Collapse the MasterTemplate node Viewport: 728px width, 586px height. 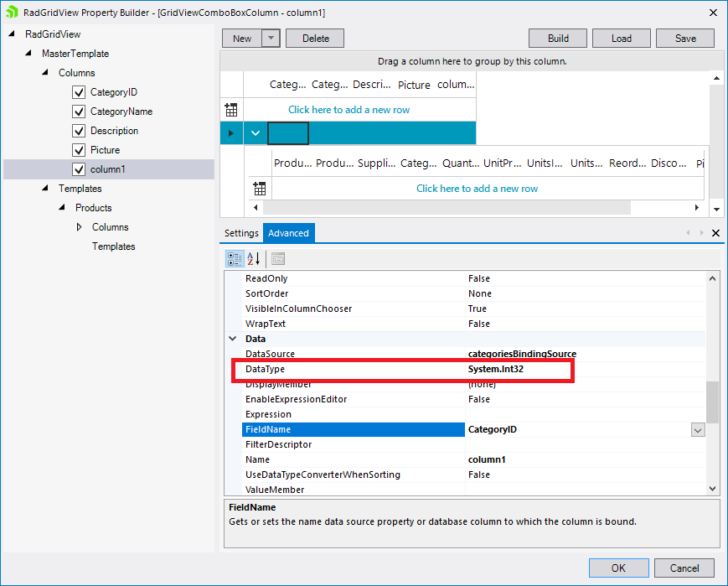pos(28,53)
